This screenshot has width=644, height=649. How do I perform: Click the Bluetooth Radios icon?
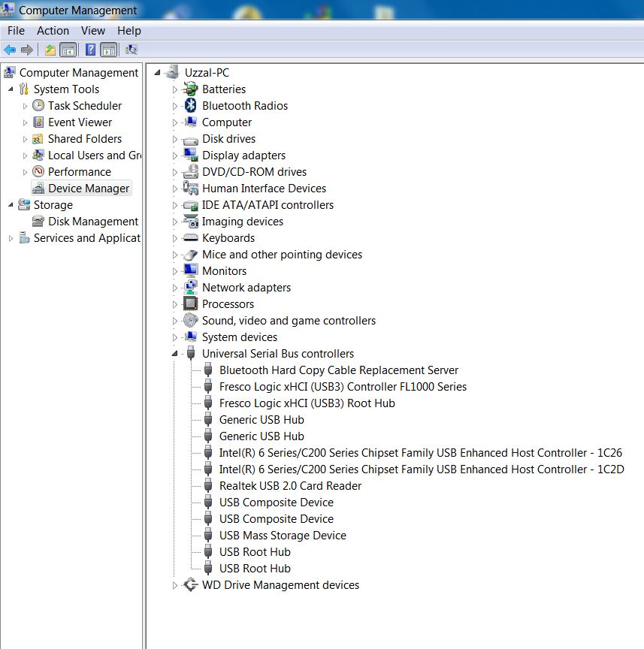coord(191,106)
